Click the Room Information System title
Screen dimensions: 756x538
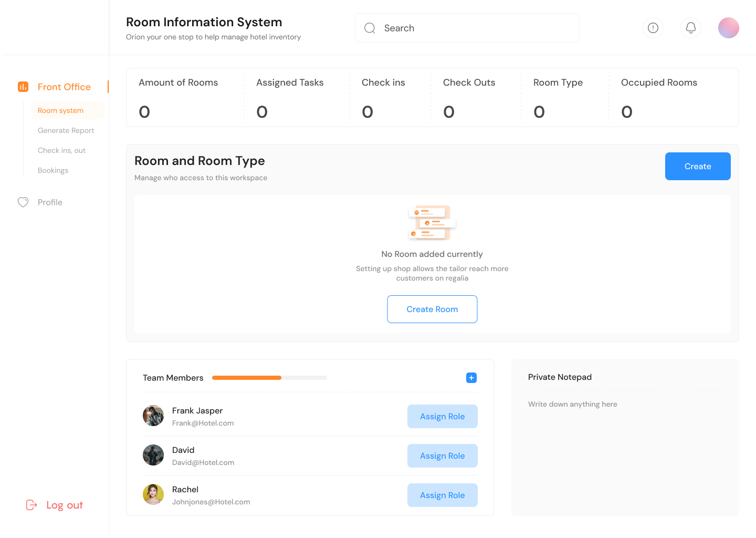[204, 22]
